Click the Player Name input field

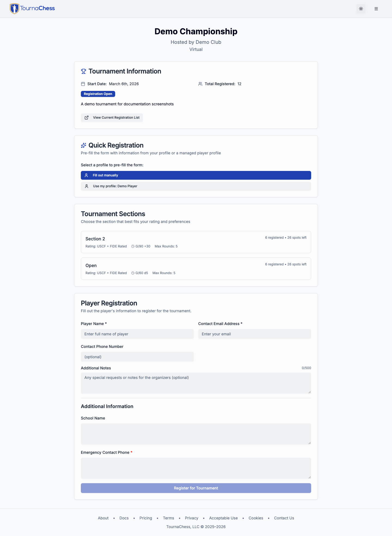[x=137, y=334]
